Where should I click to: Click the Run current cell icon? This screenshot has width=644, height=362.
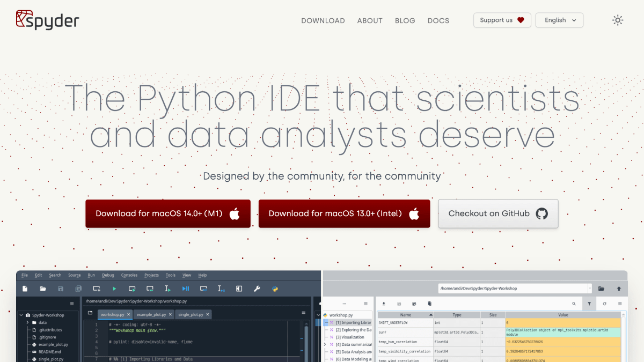tap(132, 289)
